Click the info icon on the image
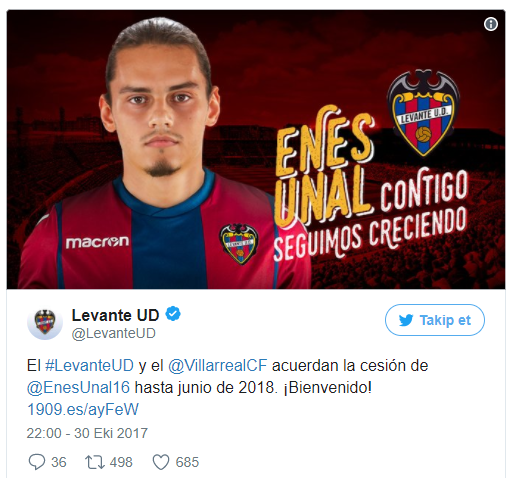Screen dimensions: 513x478 click(x=491, y=24)
